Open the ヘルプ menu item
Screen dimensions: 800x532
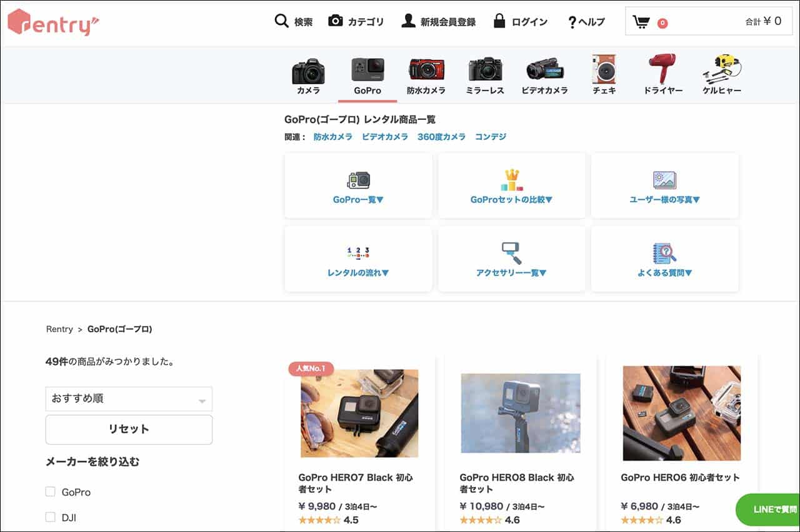click(x=591, y=22)
